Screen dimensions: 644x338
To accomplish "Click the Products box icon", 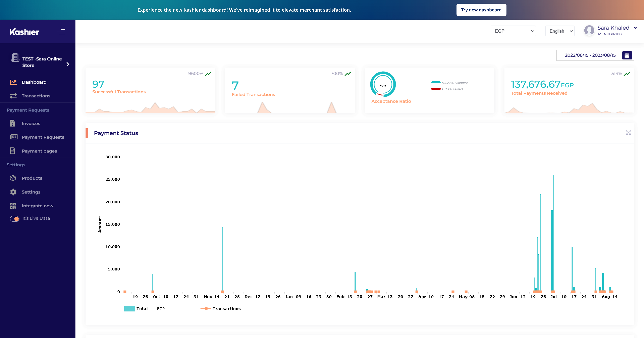I will tap(13, 178).
